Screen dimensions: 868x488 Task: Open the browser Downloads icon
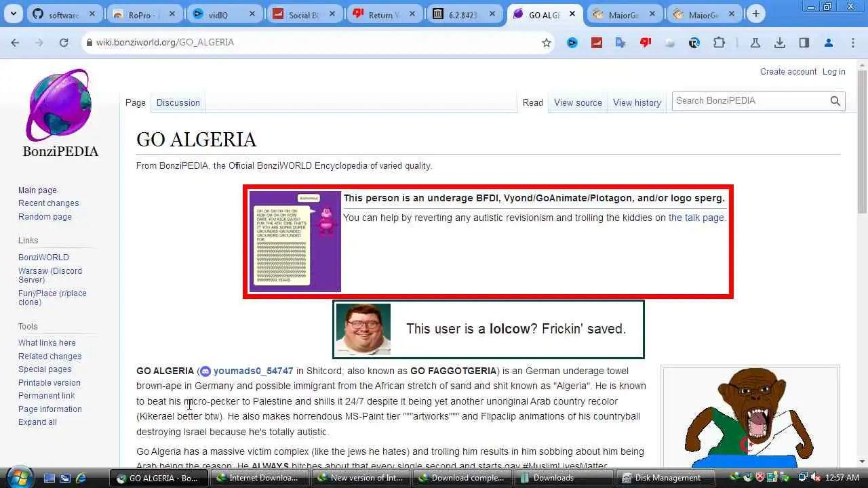780,42
